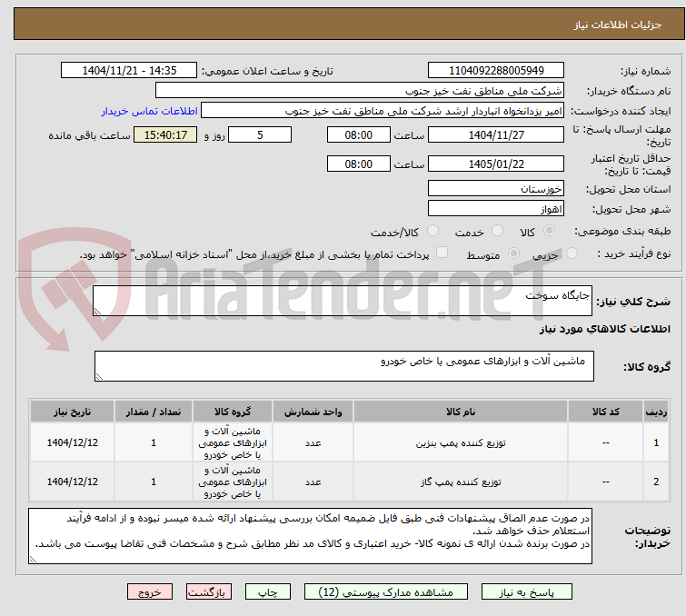Click the announcement date field 1404/11/21 - 14:35

129,71
